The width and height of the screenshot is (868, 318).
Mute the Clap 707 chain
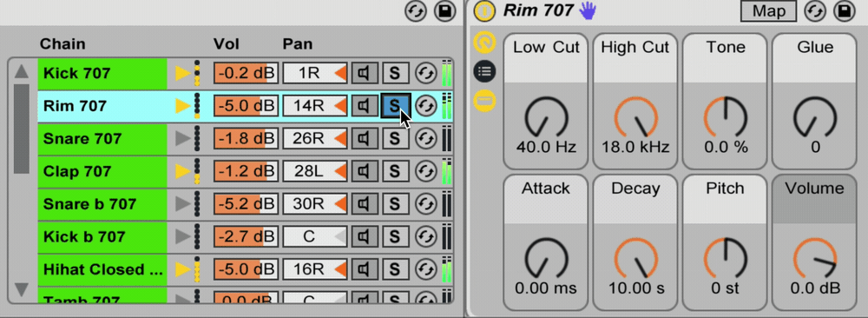click(x=365, y=171)
